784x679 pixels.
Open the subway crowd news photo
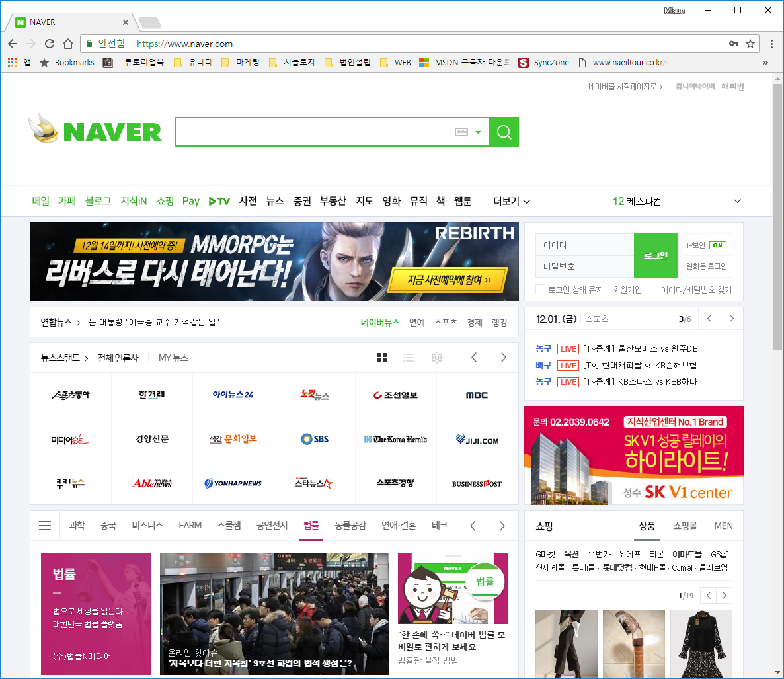click(x=274, y=614)
